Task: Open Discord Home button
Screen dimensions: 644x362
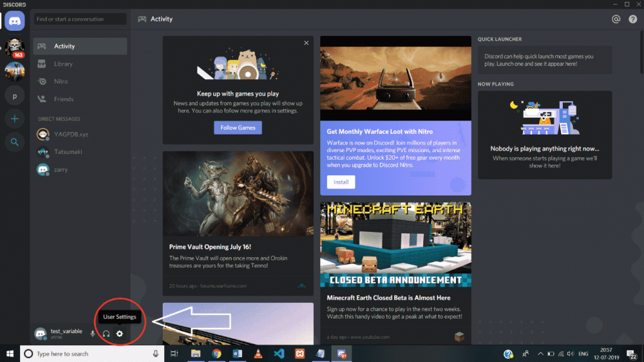Action: pos(14,21)
